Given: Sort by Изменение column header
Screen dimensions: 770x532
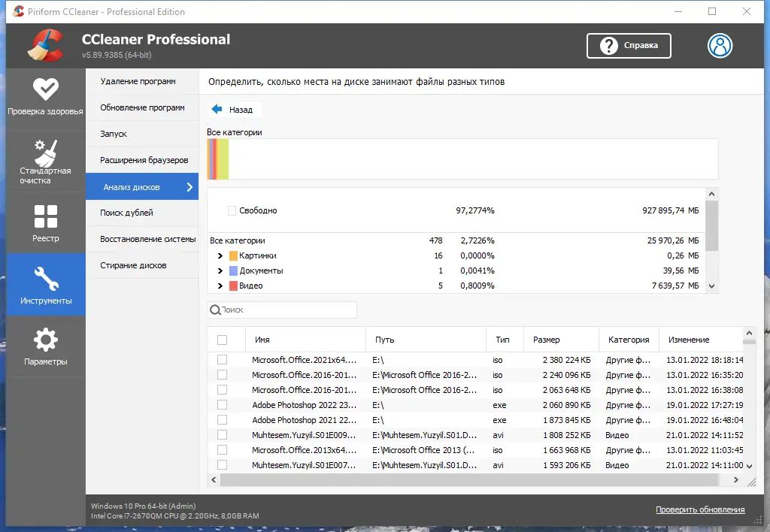Looking at the screenshot, I should pyautogui.click(x=701, y=340).
